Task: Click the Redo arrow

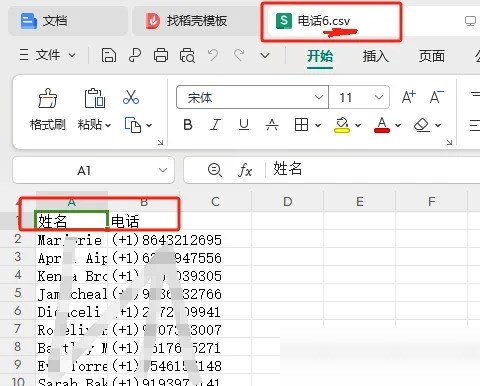Action: pyautogui.click(x=239, y=55)
